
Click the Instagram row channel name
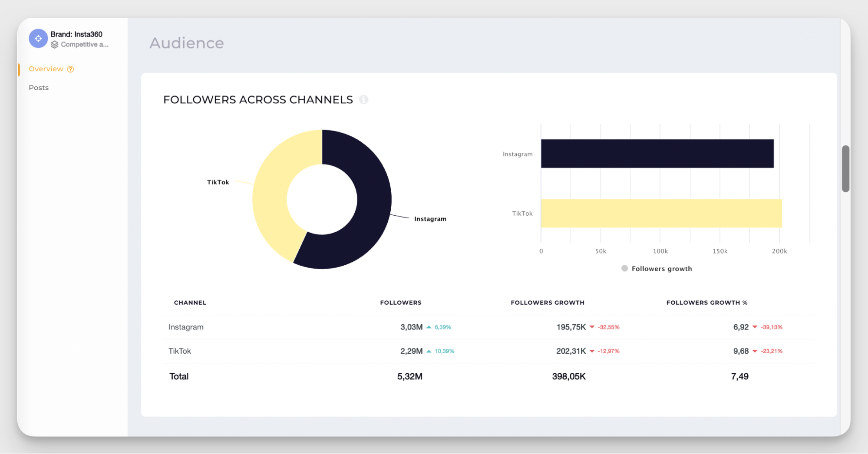(x=186, y=327)
